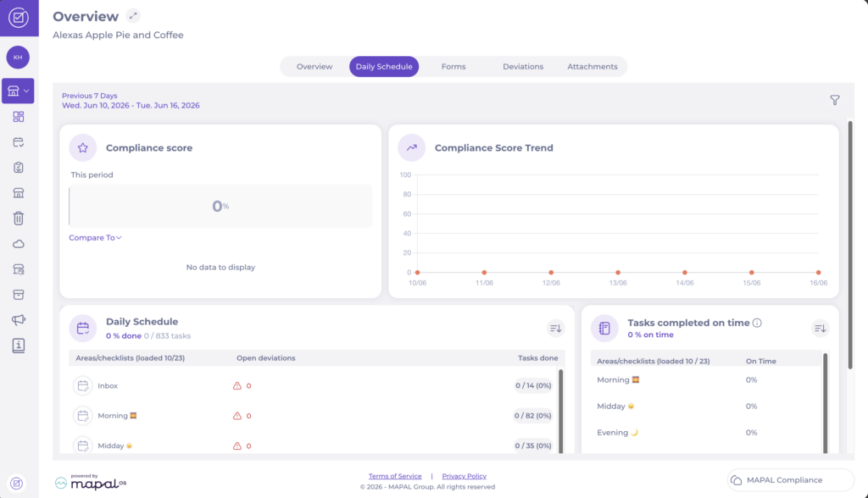Open the Terms of Service link
The height and width of the screenshot is (498, 868).
395,476
